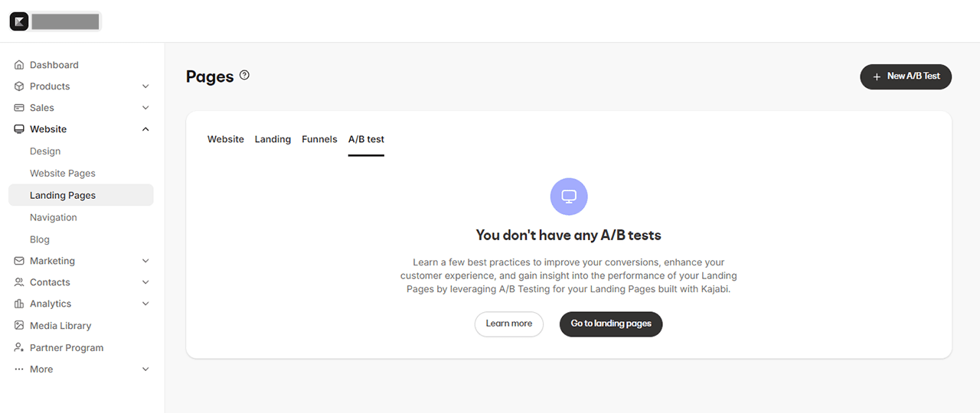Collapse the Website section chevron
This screenshot has height=413, width=980.
pos(145,129)
